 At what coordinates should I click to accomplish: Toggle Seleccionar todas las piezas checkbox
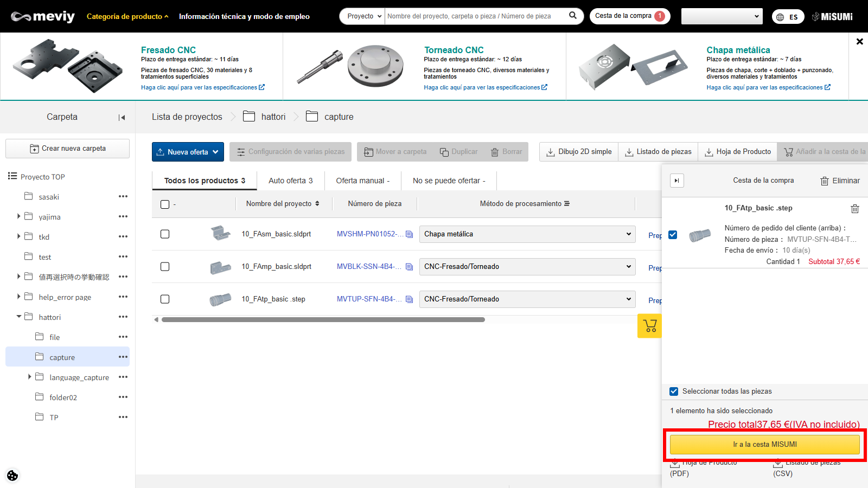(674, 391)
